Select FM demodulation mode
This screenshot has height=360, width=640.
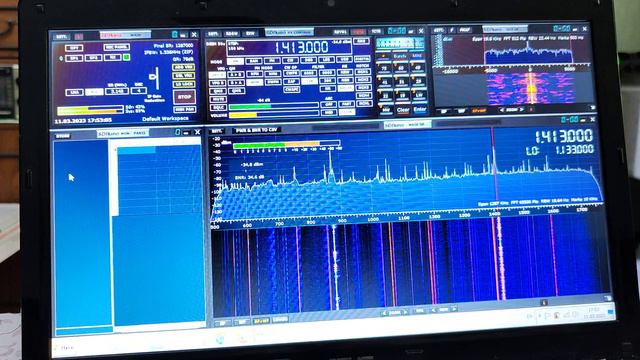click(272, 60)
